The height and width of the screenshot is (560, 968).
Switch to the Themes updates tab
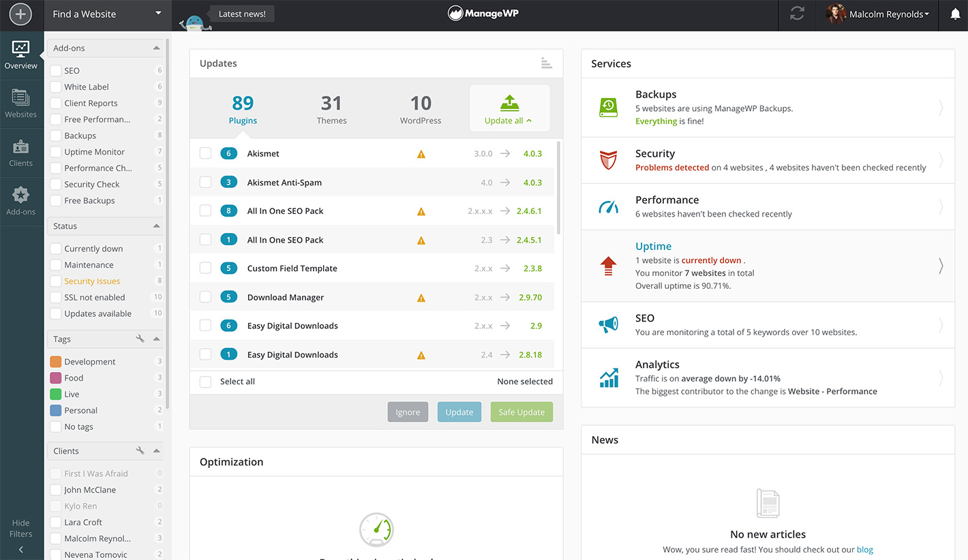pos(331,109)
